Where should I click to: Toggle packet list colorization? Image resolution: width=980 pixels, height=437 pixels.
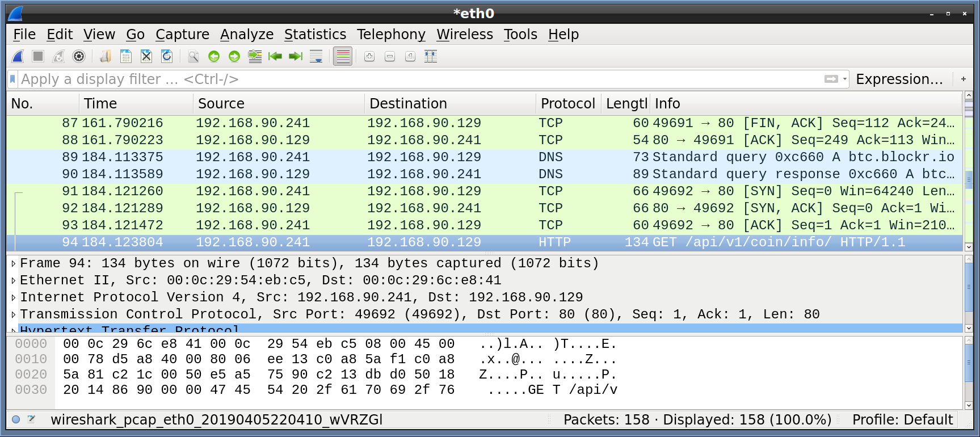pos(343,56)
